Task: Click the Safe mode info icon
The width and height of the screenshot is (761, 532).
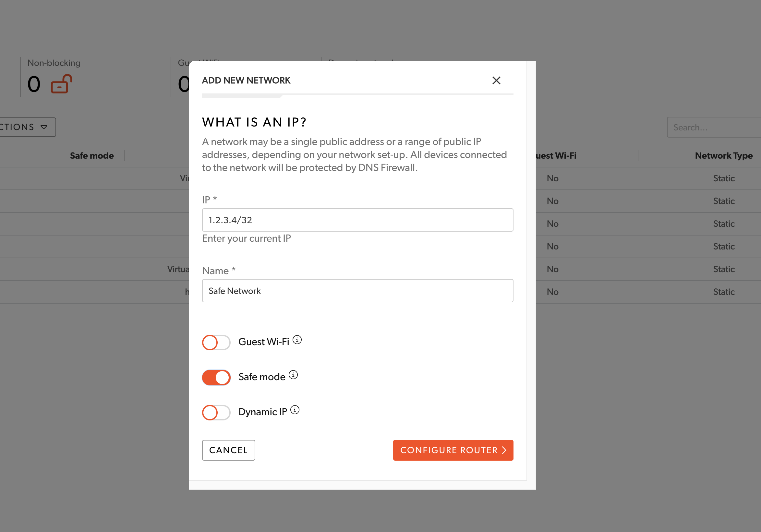Action: [293, 375]
